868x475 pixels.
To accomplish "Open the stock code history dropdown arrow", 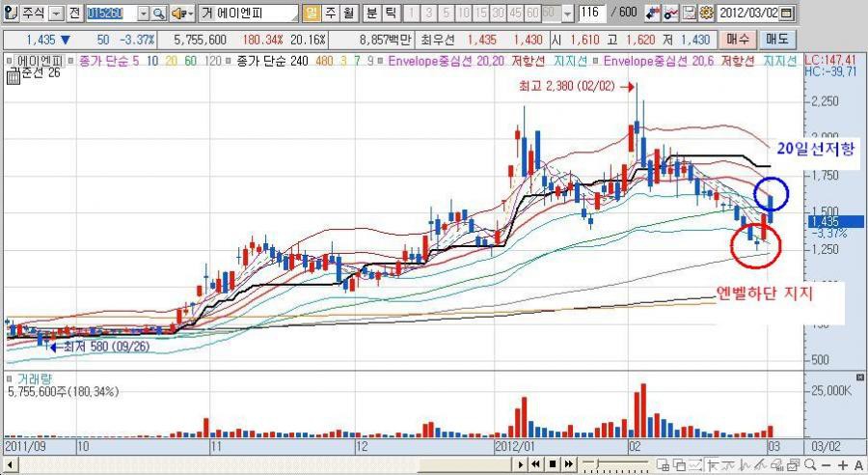I will click(x=144, y=14).
